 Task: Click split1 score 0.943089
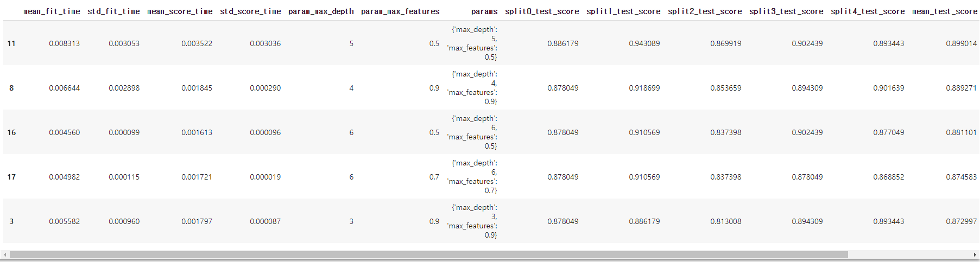[644, 43]
